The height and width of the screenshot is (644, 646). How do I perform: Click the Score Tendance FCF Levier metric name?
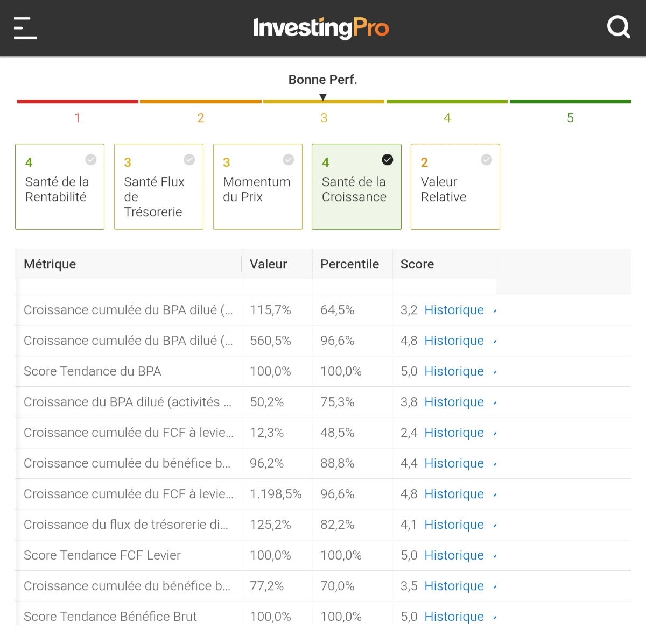tap(102, 555)
